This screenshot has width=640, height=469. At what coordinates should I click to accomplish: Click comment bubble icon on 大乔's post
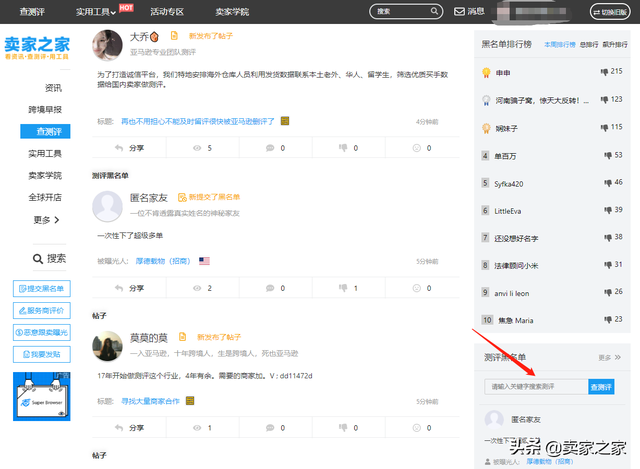coord(270,148)
